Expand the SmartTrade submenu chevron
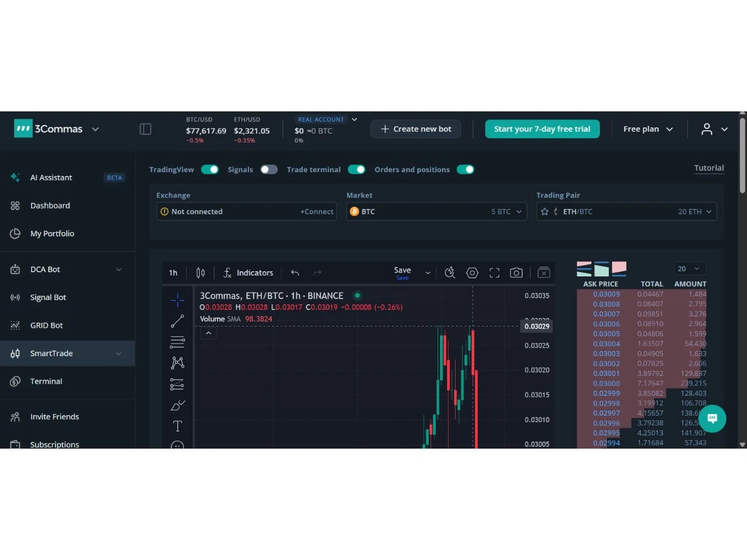 click(x=119, y=353)
